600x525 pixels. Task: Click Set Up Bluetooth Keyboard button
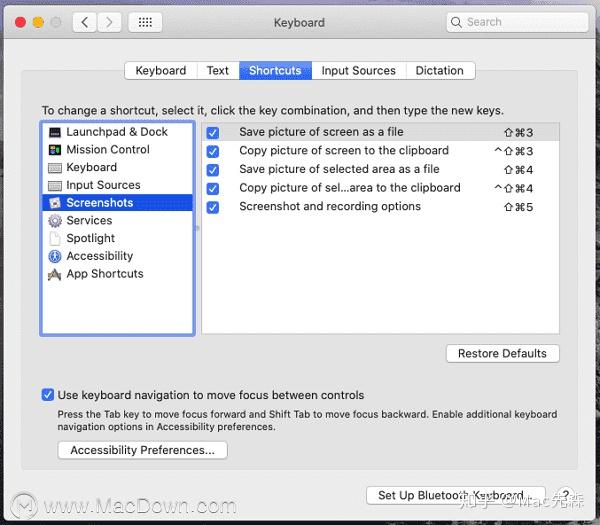click(449, 496)
